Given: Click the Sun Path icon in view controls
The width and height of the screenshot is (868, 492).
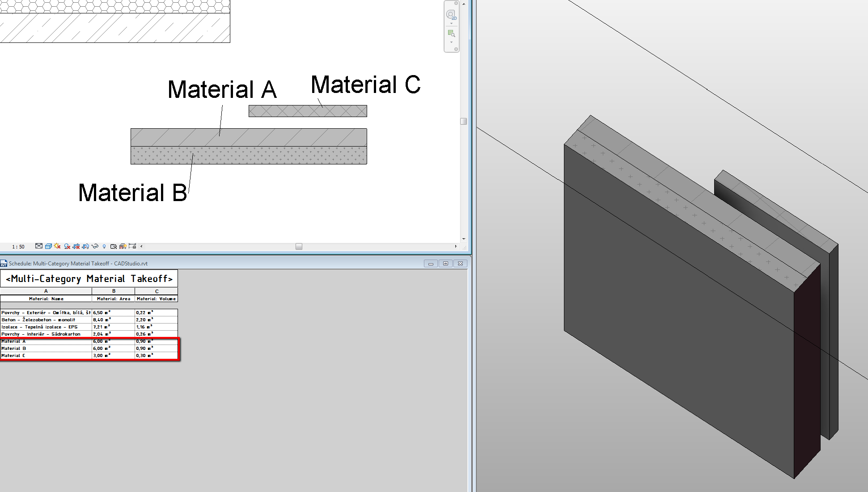Looking at the screenshot, I should click(57, 246).
